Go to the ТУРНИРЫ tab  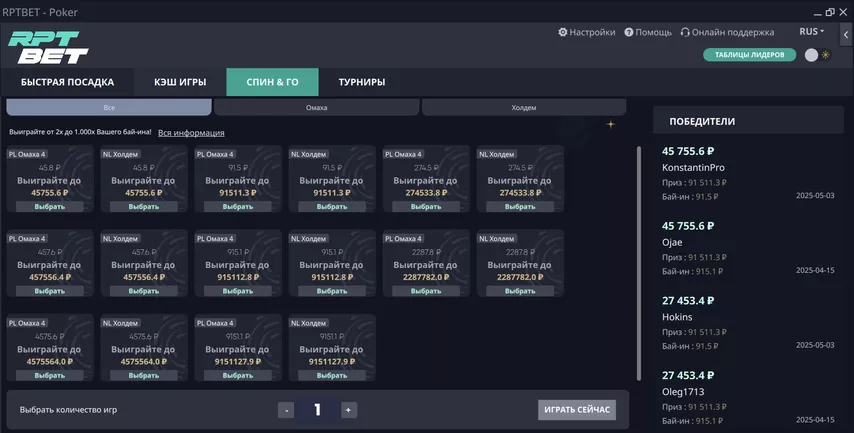[x=362, y=82]
